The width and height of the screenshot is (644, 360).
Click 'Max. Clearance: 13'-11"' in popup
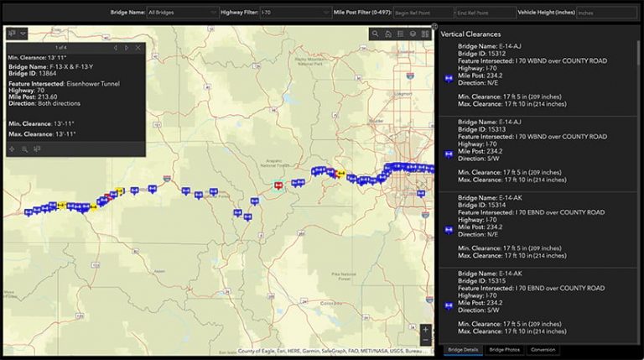(42, 134)
